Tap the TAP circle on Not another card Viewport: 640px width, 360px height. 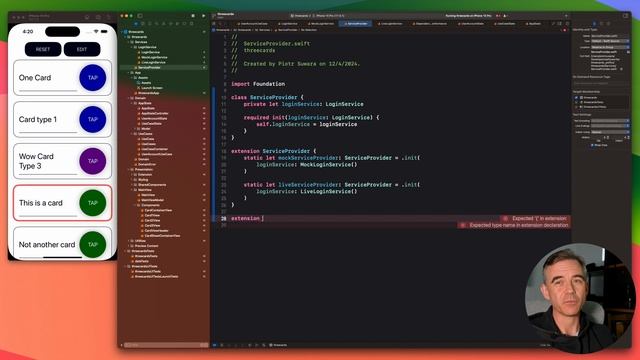tap(93, 244)
